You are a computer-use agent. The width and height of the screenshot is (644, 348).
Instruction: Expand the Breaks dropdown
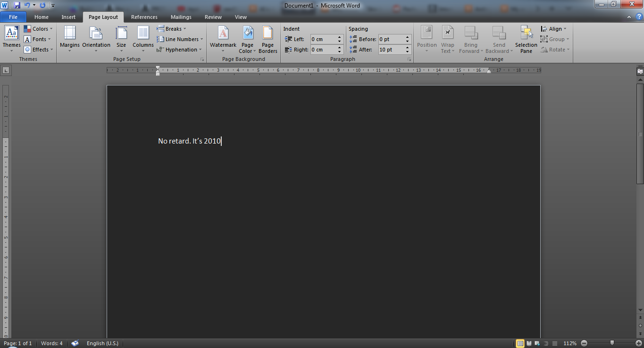[x=172, y=29]
